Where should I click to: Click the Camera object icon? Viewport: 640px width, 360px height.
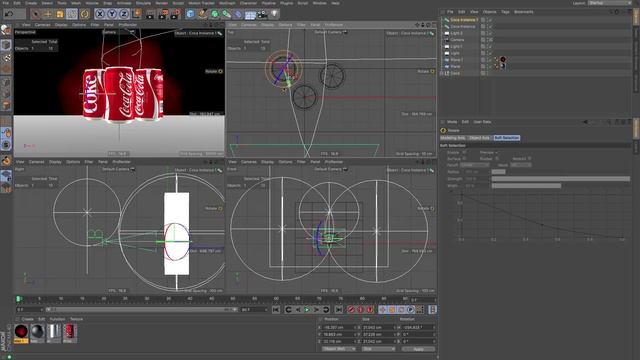(x=262, y=15)
